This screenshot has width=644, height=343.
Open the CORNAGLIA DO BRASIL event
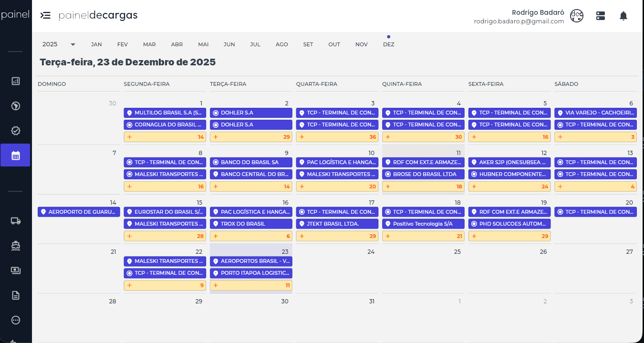coord(165,125)
